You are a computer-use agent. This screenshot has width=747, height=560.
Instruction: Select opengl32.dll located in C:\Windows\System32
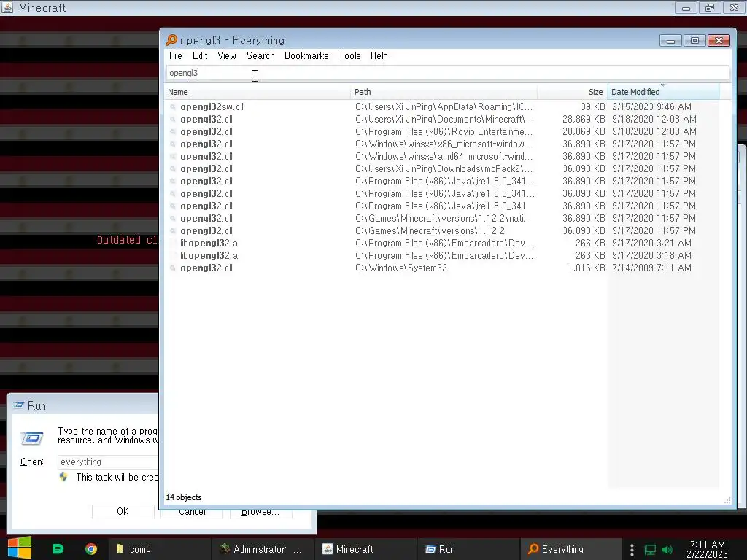206,268
